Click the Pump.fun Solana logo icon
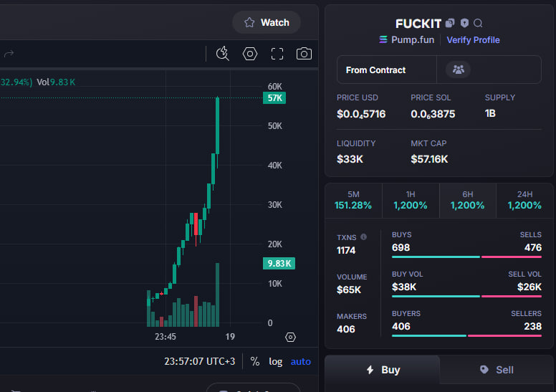Screen dimensions: 556x392 tap(383, 39)
